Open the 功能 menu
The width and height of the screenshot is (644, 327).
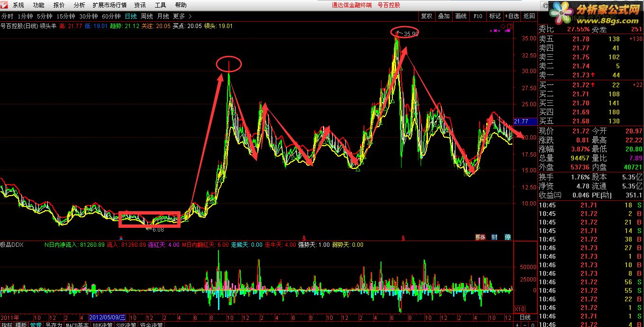click(38, 5)
